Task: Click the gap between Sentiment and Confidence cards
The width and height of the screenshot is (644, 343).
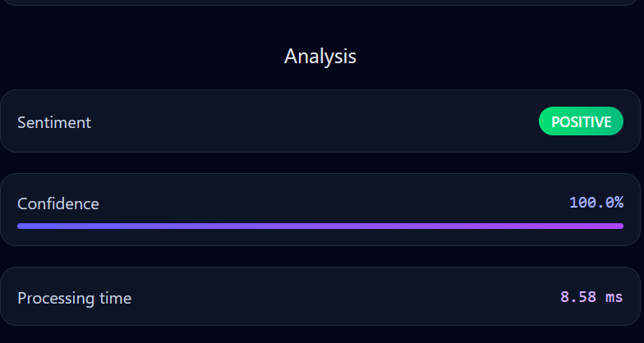Action: coord(320,162)
